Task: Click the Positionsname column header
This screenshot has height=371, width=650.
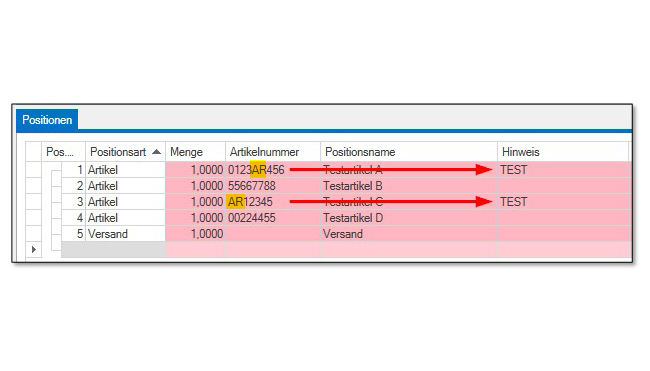Action: click(409, 152)
